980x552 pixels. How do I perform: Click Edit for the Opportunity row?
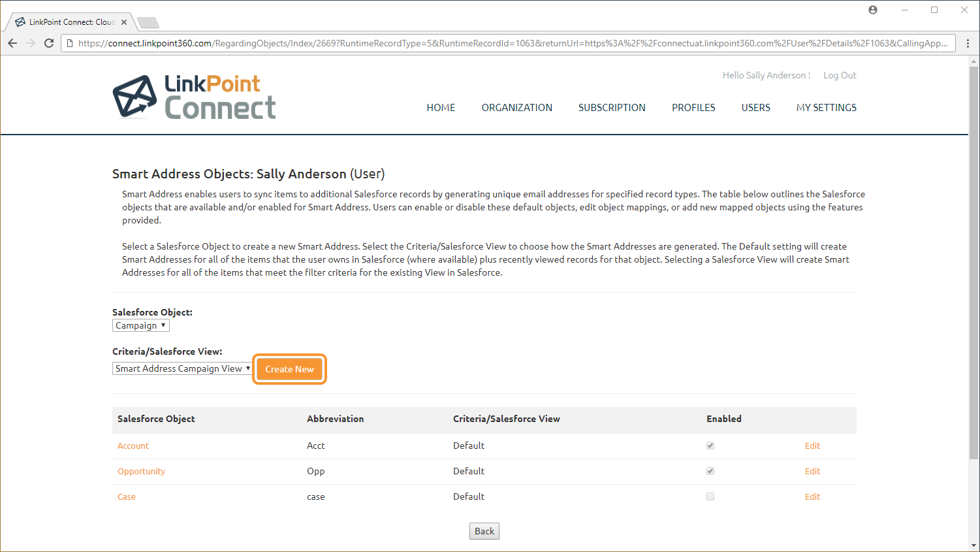[812, 471]
